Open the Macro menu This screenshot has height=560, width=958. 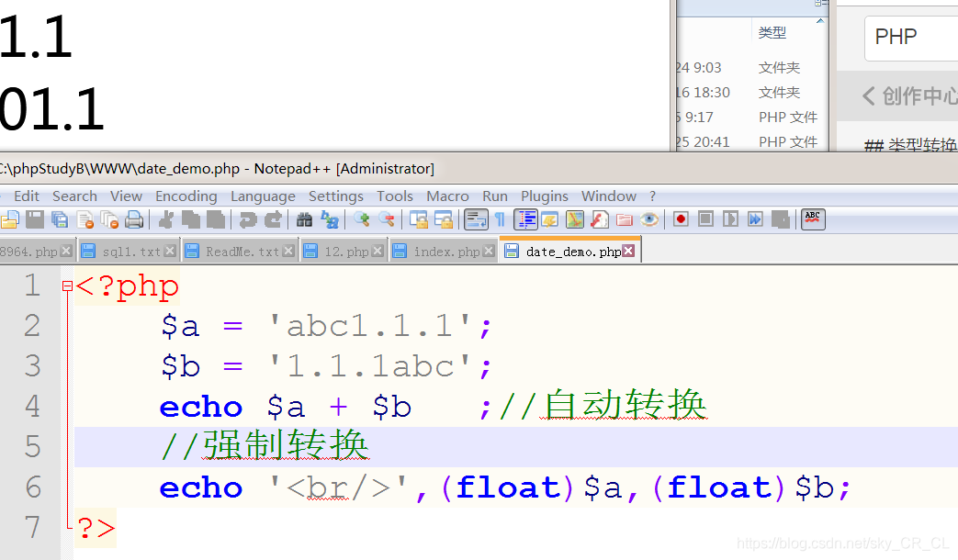point(447,196)
